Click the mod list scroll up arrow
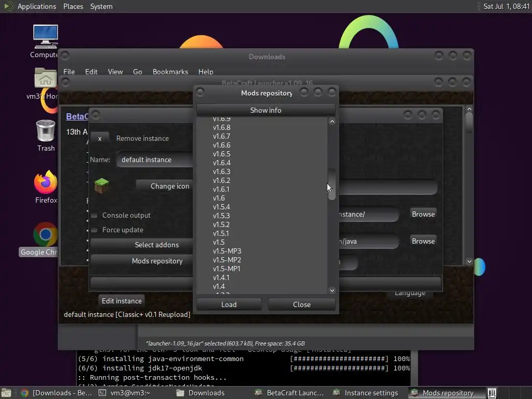 tap(332, 122)
